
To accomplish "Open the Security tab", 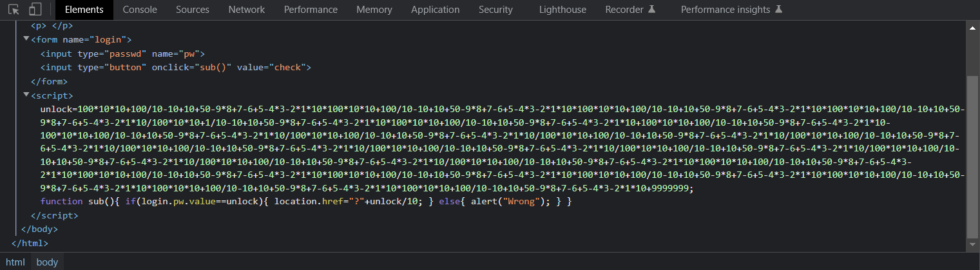I will pyautogui.click(x=495, y=10).
